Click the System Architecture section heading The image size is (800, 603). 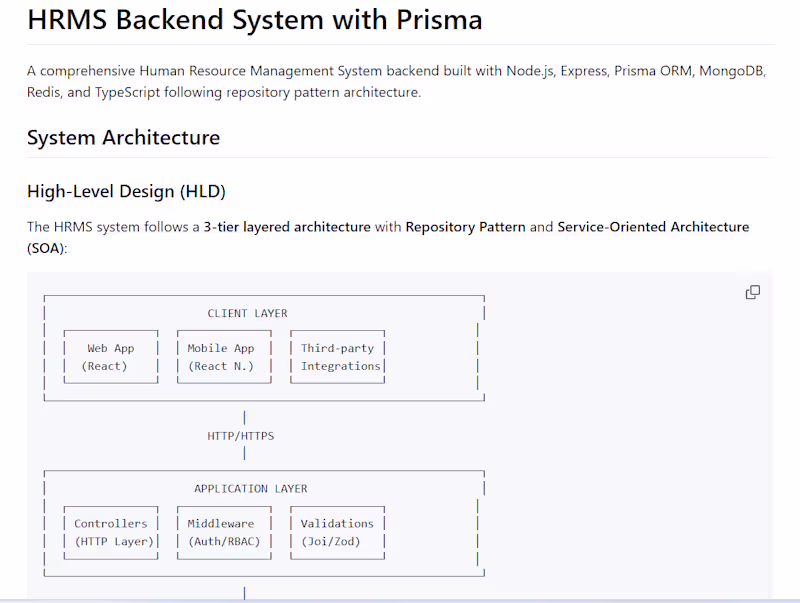pos(124,138)
